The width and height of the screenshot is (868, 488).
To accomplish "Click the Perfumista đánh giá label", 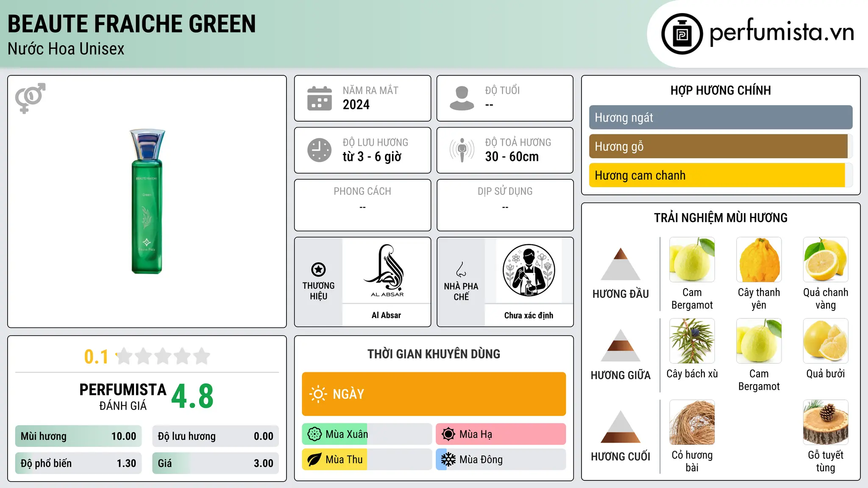I will pos(123,396).
